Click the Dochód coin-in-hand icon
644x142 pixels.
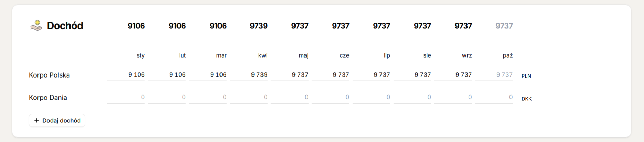[x=36, y=26]
